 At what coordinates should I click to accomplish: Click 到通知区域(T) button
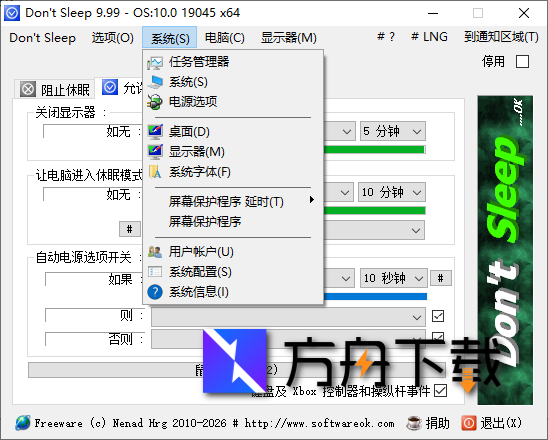pos(501,37)
